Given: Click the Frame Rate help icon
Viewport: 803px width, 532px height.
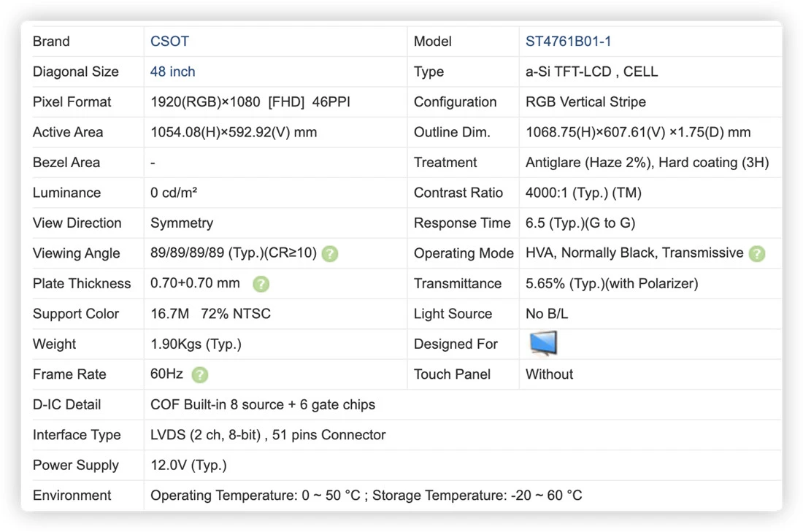Looking at the screenshot, I should pyautogui.click(x=200, y=375).
